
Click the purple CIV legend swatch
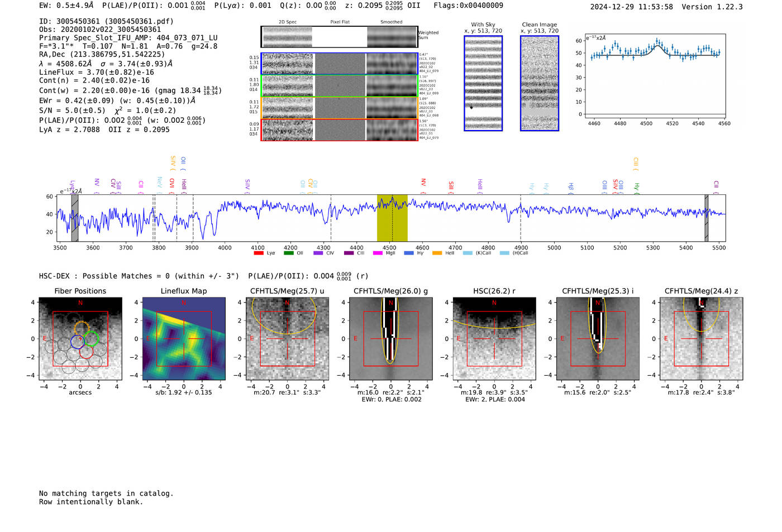(318, 253)
